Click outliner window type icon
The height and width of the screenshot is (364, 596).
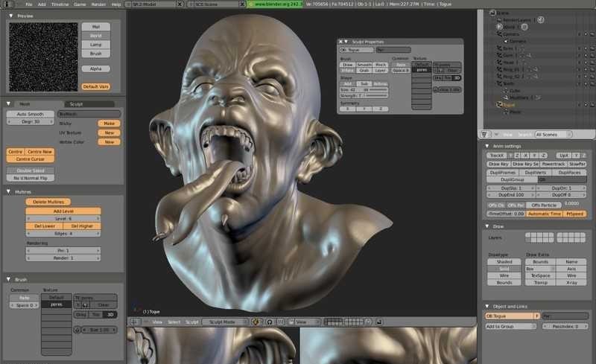pyautogui.click(x=484, y=135)
